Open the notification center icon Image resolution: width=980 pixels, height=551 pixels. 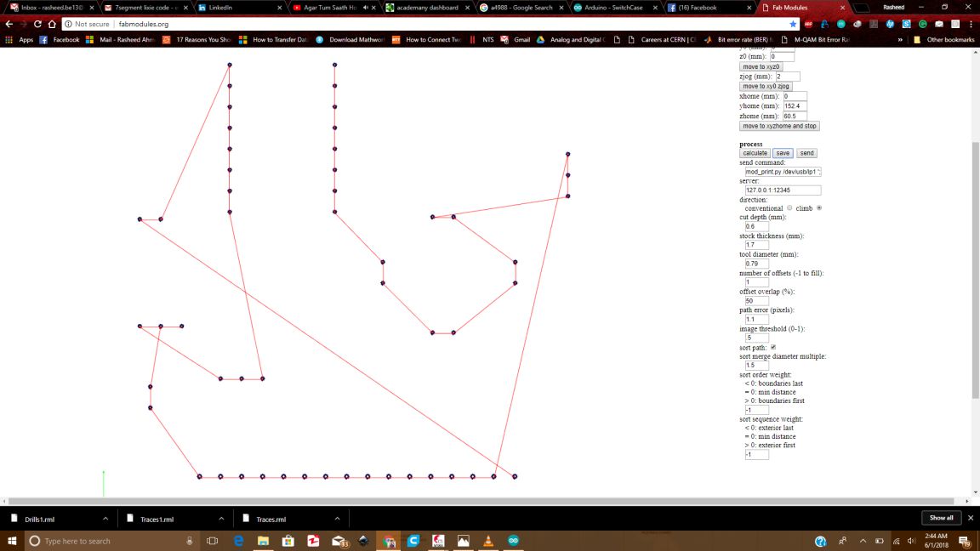(x=965, y=541)
